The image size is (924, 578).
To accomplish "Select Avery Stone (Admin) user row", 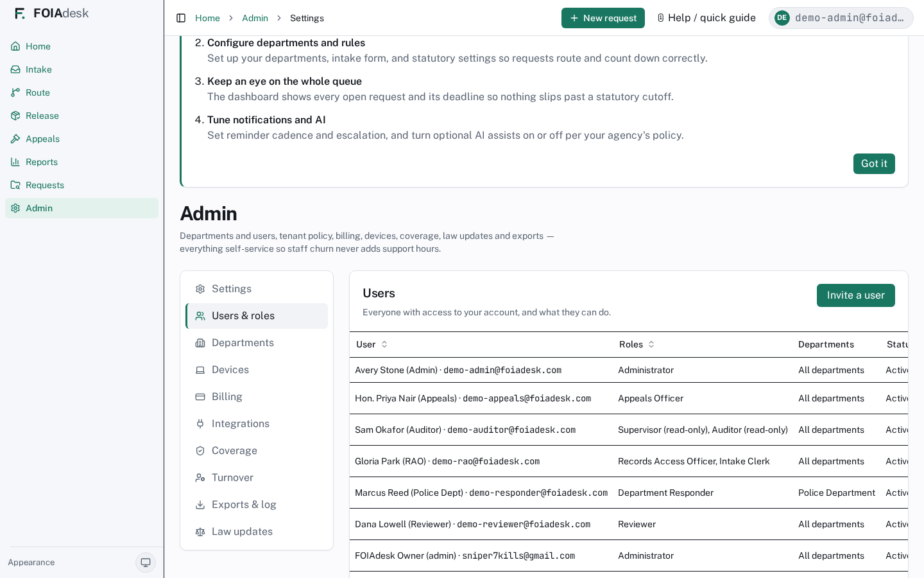I will (x=629, y=370).
